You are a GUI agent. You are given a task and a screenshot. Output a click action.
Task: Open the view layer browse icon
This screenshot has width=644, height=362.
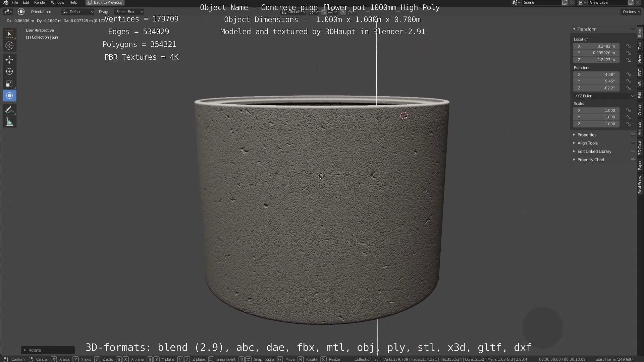[x=583, y=3]
